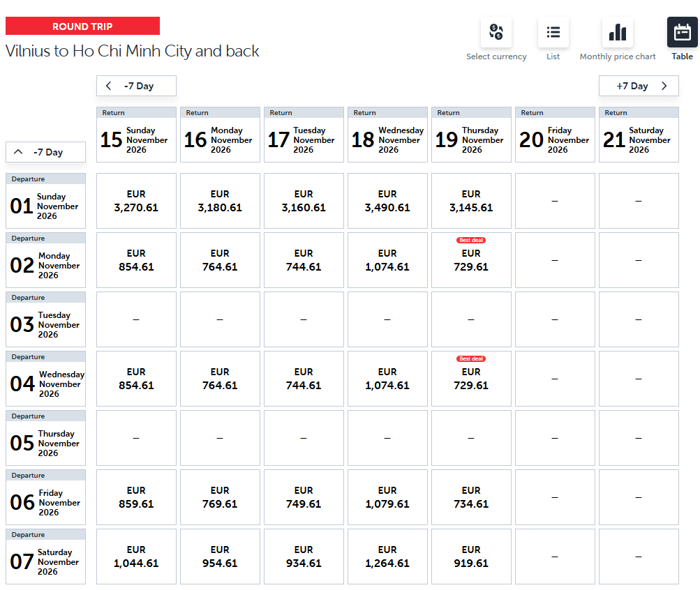The height and width of the screenshot is (590, 700).
Task: Switch to List view icon
Action: pos(553,32)
